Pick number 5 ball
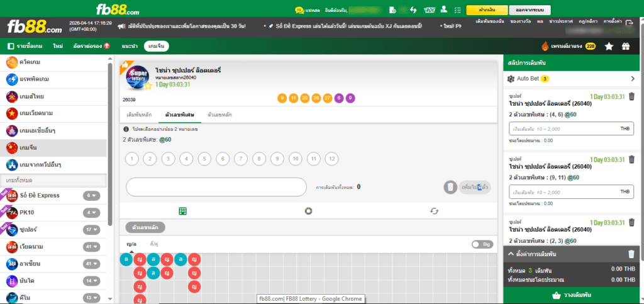 click(x=204, y=159)
